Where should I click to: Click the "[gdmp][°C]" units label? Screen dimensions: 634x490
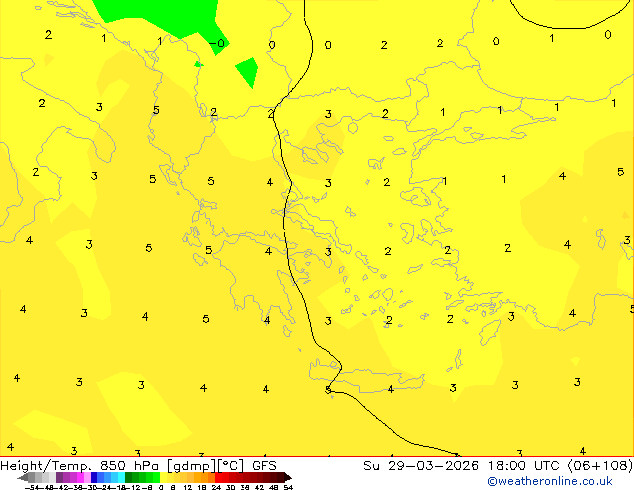[x=205, y=466]
